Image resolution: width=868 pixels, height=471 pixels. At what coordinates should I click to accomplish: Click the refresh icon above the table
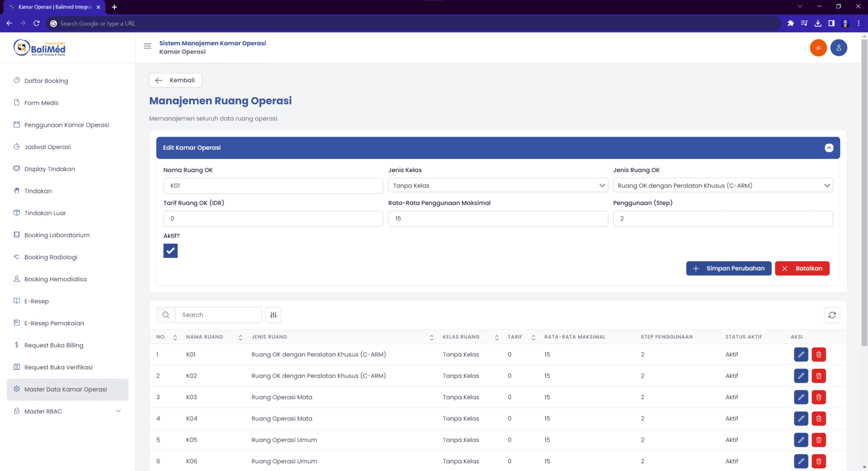[832, 315]
